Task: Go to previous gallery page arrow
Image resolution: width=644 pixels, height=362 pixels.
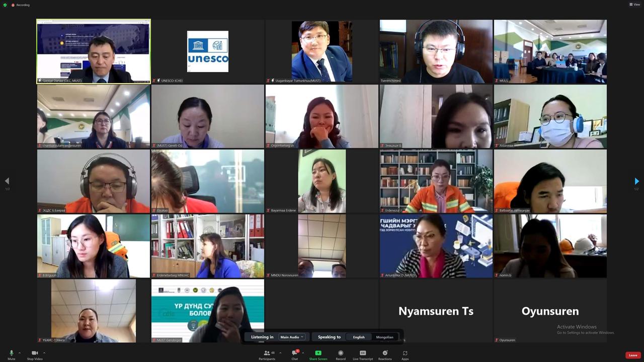Action: pyautogui.click(x=7, y=181)
